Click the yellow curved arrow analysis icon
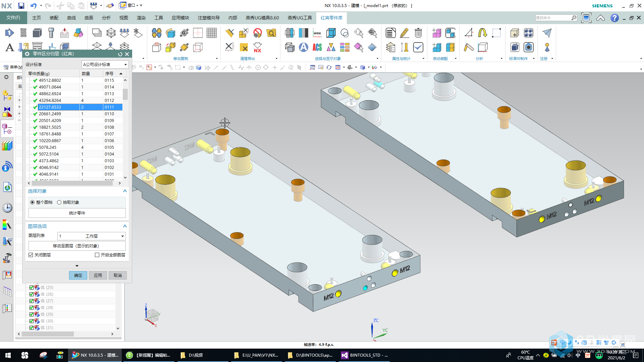The image size is (644, 362). point(483,33)
